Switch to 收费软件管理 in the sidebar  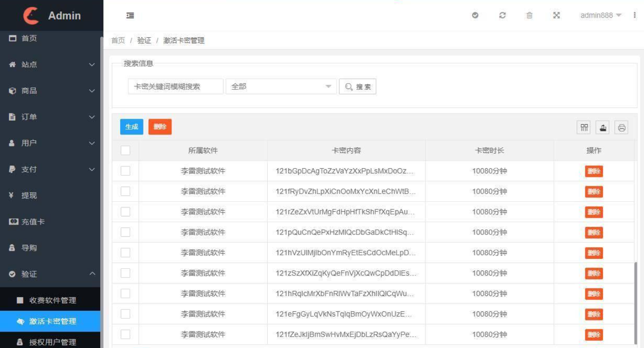tap(51, 300)
